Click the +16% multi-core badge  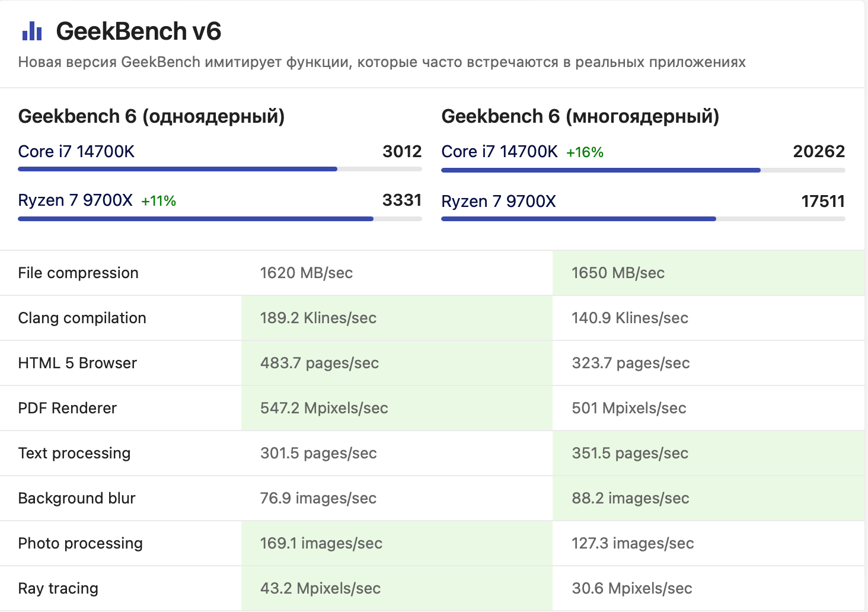pos(585,152)
